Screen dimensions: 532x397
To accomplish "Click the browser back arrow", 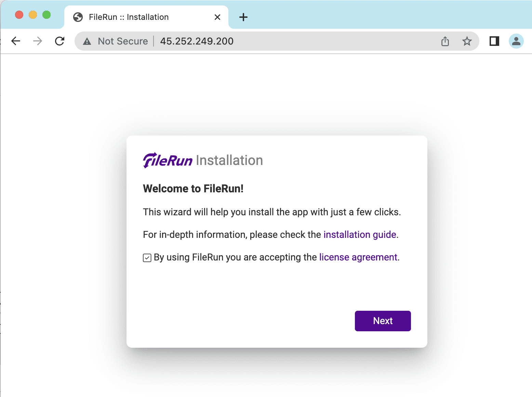I will point(16,41).
